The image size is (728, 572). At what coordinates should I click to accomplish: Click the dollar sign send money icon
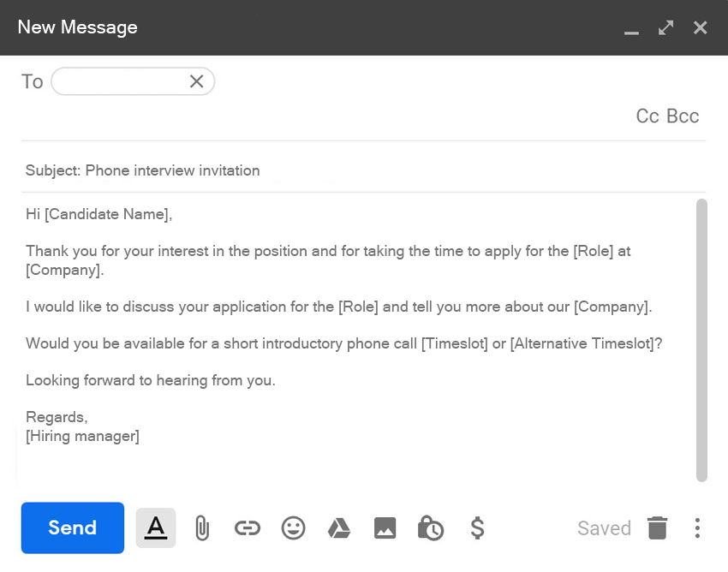coord(477,528)
